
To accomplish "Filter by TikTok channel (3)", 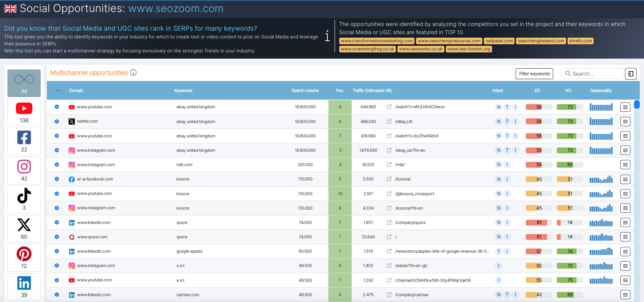I will 24,200.
